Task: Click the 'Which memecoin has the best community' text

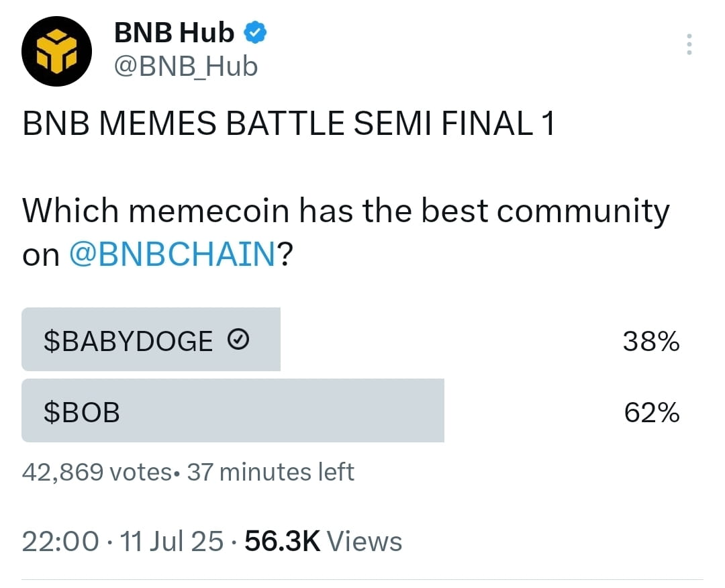Action: point(346,211)
